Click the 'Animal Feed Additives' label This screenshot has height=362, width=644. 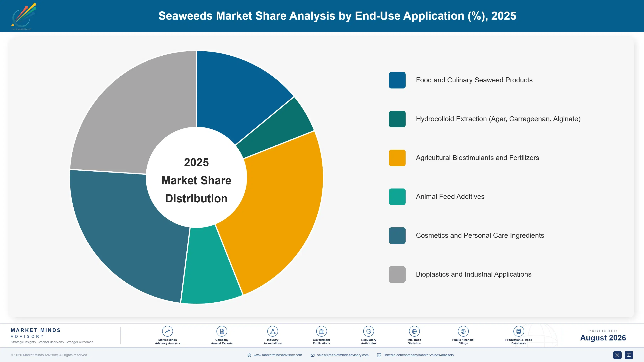450,197
